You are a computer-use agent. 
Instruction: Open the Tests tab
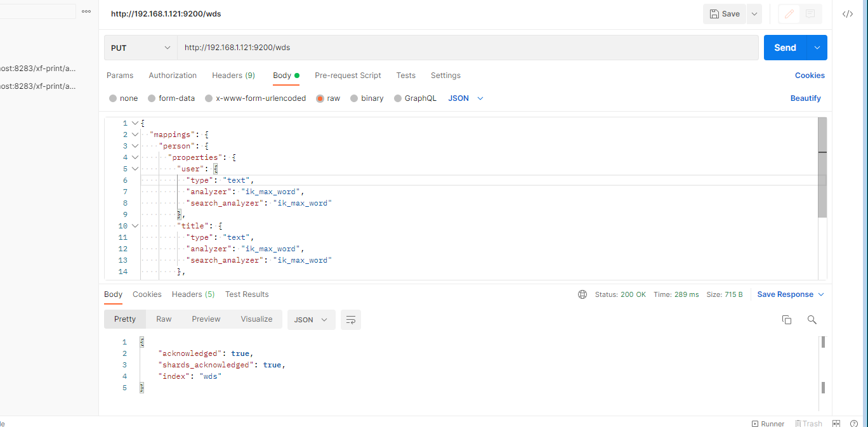[406, 76]
